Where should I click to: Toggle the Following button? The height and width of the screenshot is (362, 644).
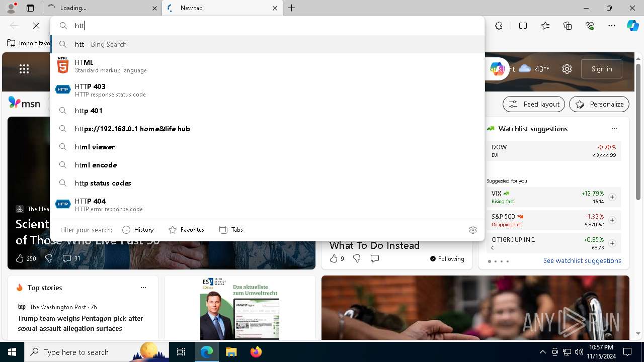(447, 258)
